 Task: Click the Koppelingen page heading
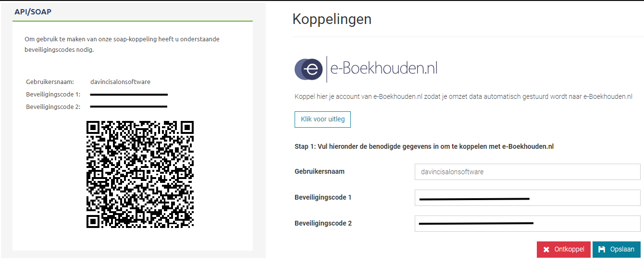pos(332,19)
